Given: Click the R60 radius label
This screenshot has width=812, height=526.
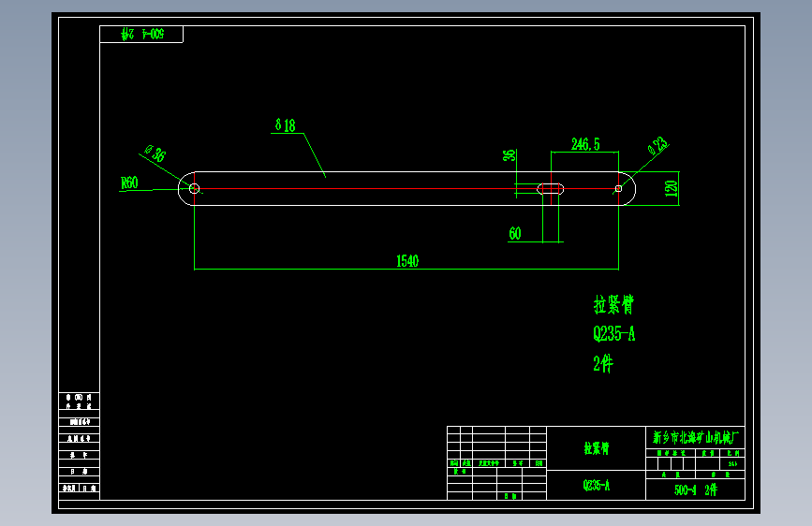Looking at the screenshot, I should [x=129, y=183].
